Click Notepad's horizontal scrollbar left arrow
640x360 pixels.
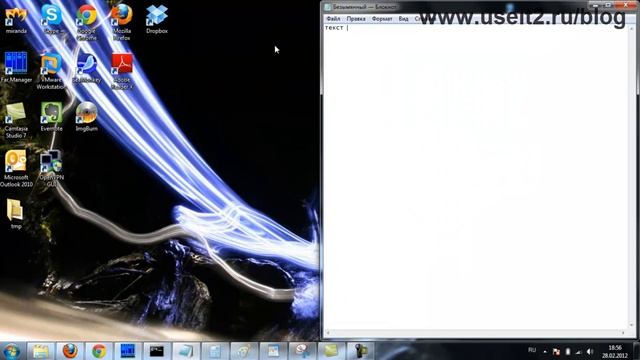(328, 333)
